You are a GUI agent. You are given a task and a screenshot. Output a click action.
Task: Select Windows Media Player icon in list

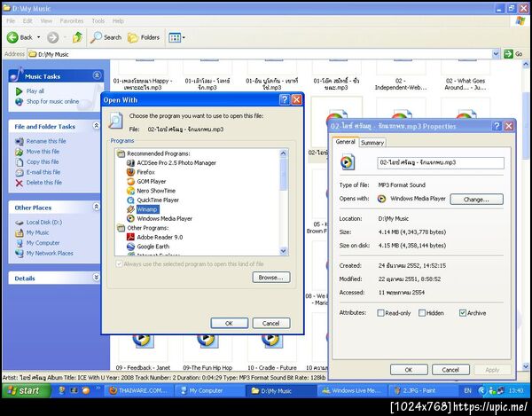point(130,218)
